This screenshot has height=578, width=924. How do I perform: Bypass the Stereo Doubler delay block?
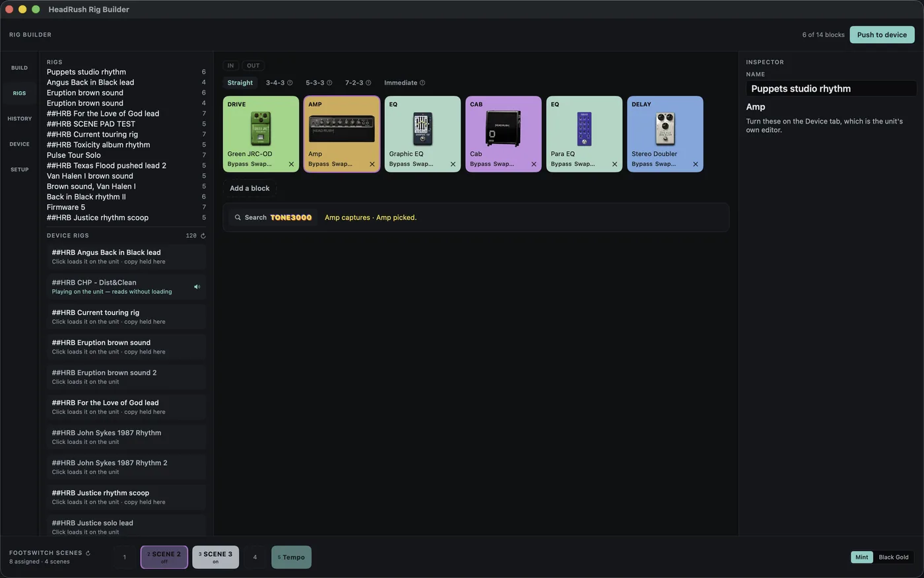642,164
